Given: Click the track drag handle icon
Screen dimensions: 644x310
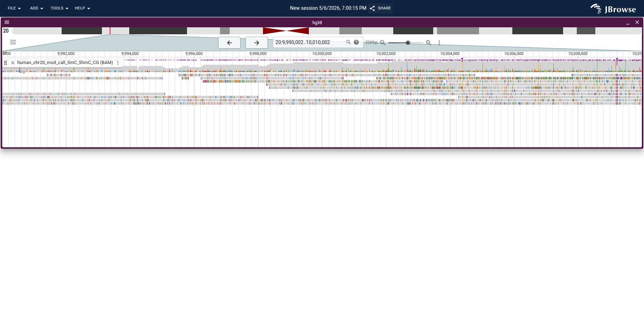Looking at the screenshot, I should (5, 63).
